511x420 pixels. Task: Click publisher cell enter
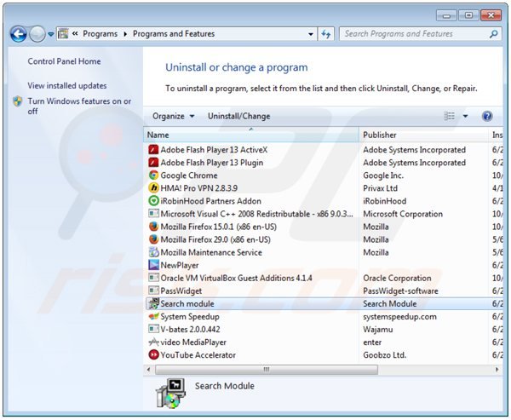[x=372, y=342]
